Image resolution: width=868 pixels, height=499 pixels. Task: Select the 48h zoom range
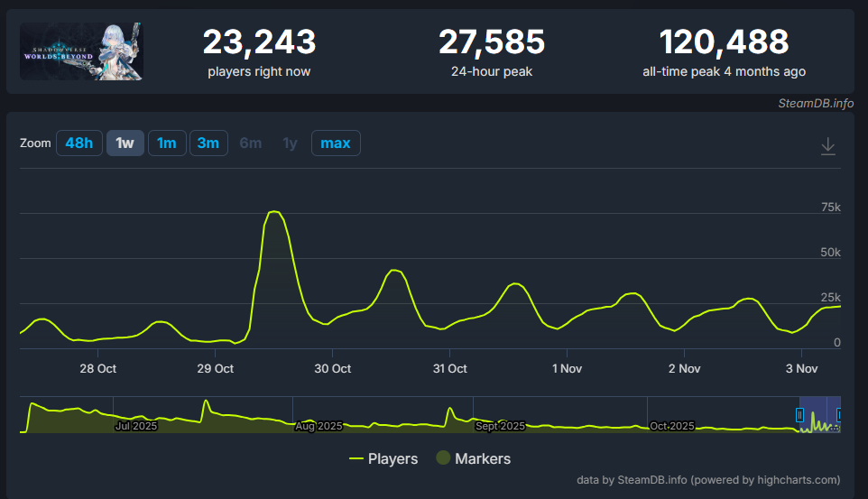[79, 143]
